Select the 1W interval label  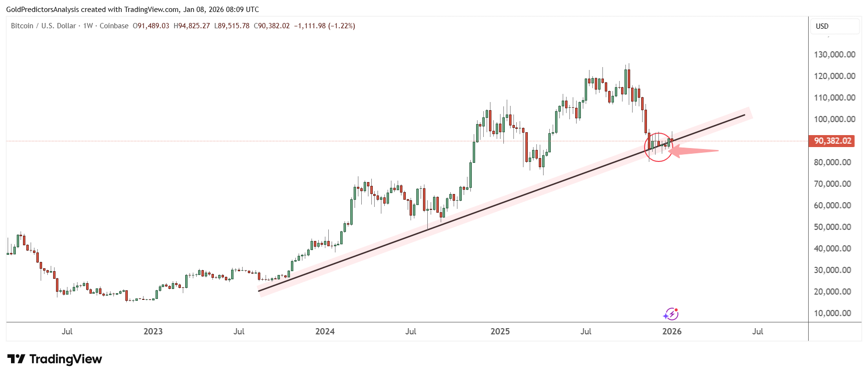pos(88,26)
